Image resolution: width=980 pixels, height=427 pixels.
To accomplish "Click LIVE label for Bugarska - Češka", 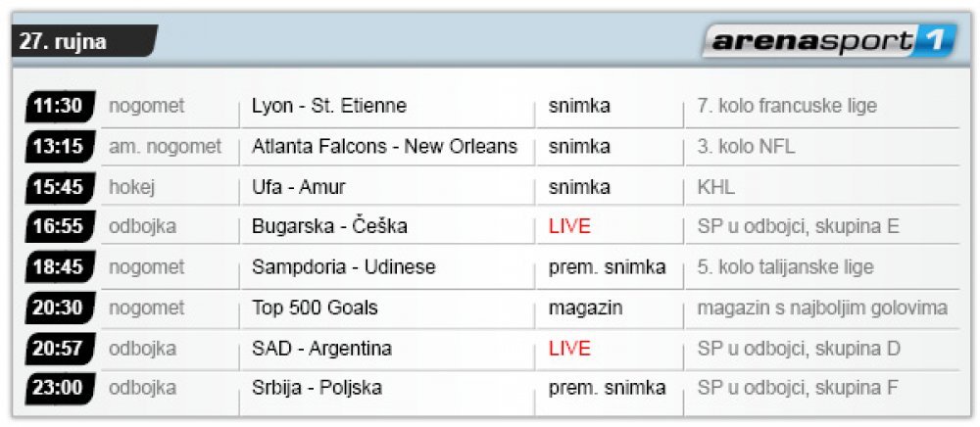I will 569,226.
